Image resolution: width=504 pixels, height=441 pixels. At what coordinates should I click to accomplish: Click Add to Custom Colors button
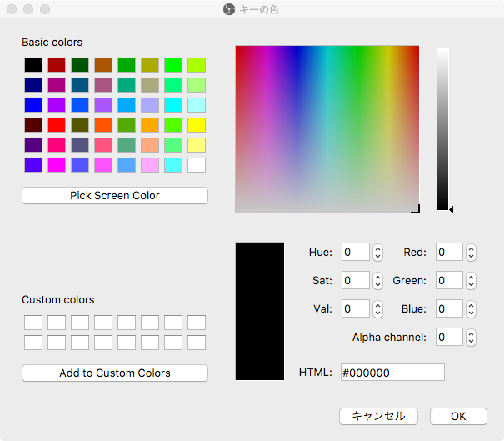tap(115, 373)
